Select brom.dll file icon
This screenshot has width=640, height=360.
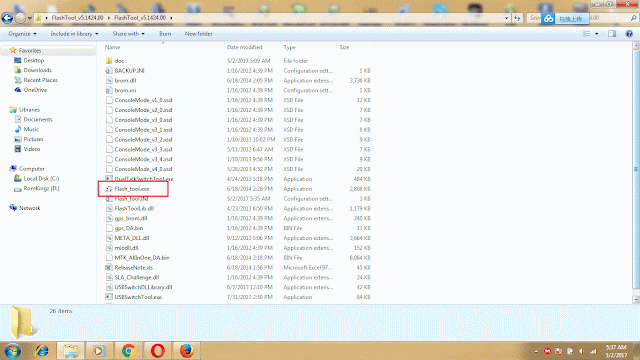(109, 80)
